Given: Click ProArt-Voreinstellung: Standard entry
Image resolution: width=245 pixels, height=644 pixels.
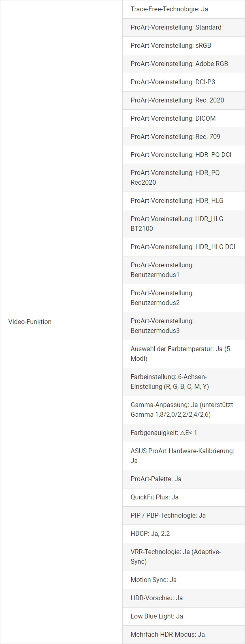Looking at the screenshot, I should point(184,28).
